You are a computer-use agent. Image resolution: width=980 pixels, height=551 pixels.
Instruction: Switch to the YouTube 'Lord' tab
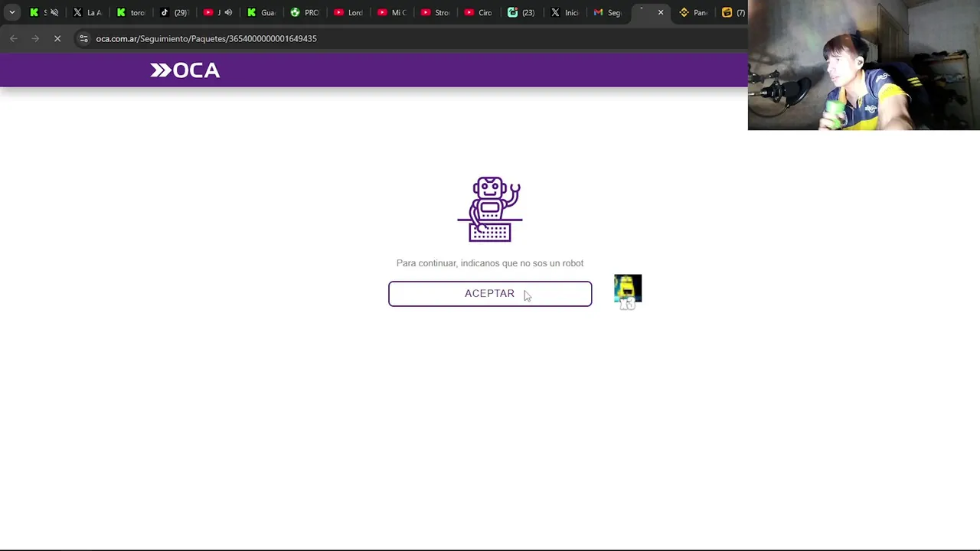pos(349,12)
